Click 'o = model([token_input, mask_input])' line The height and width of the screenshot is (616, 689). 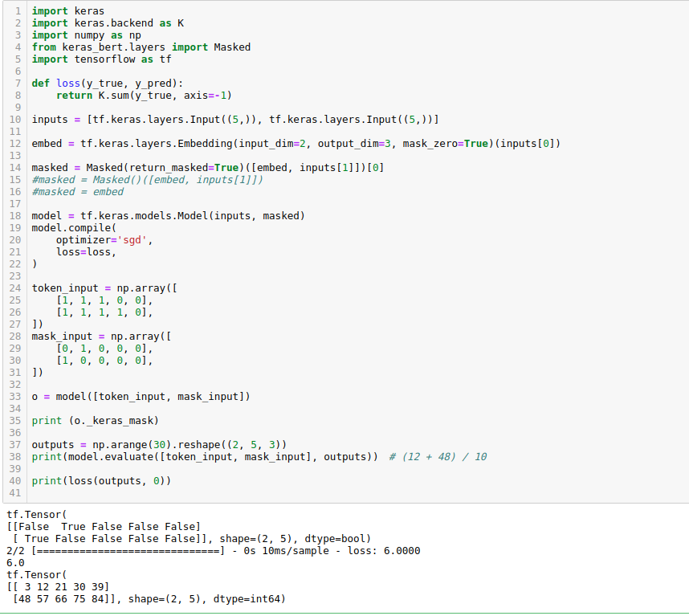tap(141, 396)
